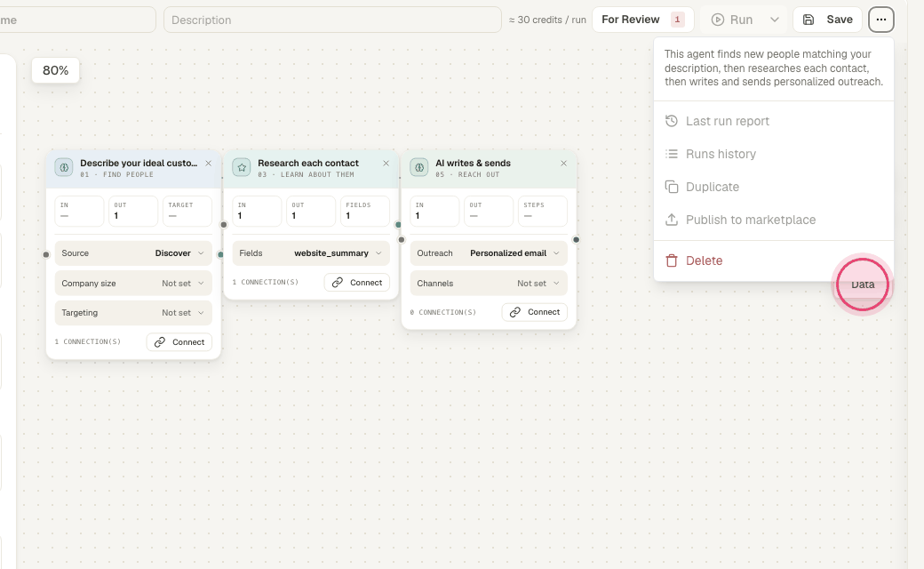Open the Outreach Personalized email dropdown

pyautogui.click(x=489, y=253)
